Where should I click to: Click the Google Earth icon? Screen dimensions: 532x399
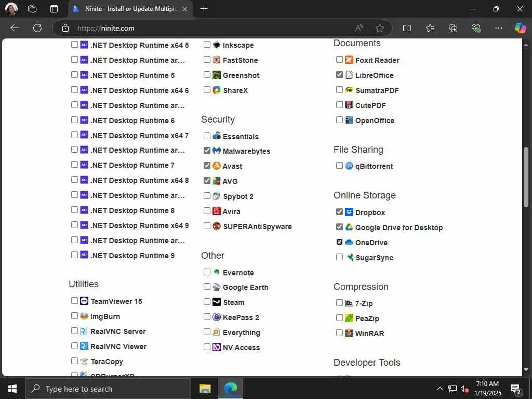[217, 287]
